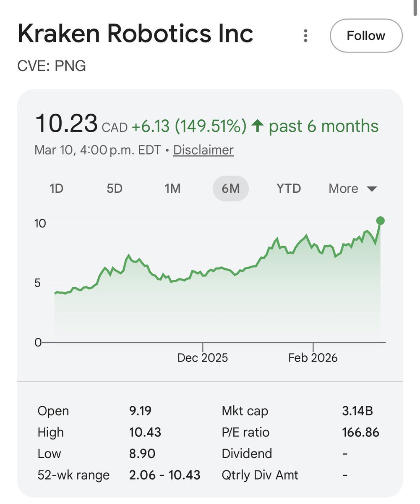The height and width of the screenshot is (504, 420).
Task: Switch chart to 1M range
Action: pyautogui.click(x=172, y=189)
